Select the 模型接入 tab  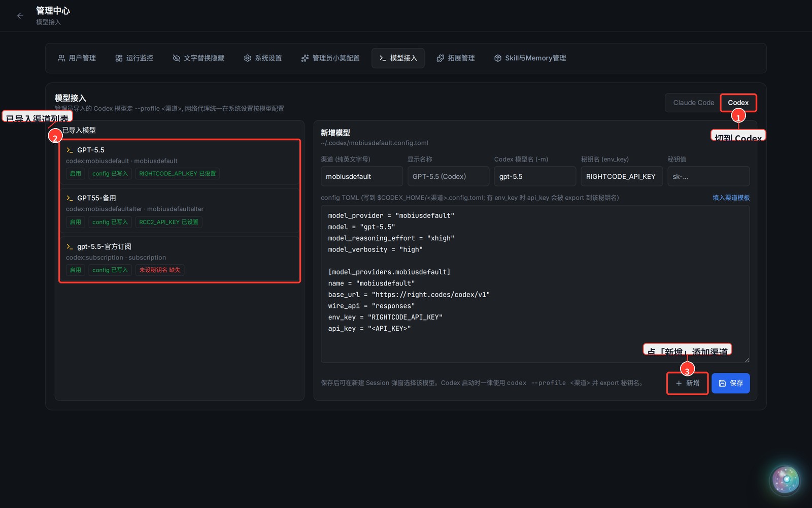(x=398, y=58)
